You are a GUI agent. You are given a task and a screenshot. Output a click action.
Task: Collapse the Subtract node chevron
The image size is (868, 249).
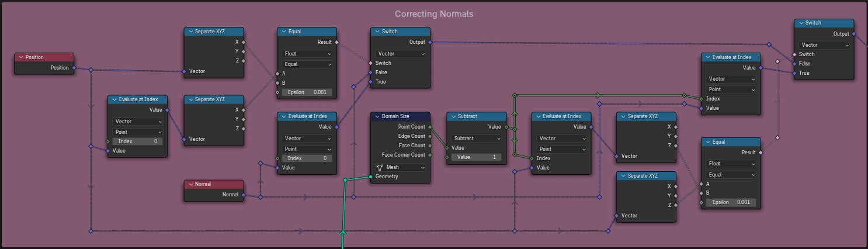point(453,116)
